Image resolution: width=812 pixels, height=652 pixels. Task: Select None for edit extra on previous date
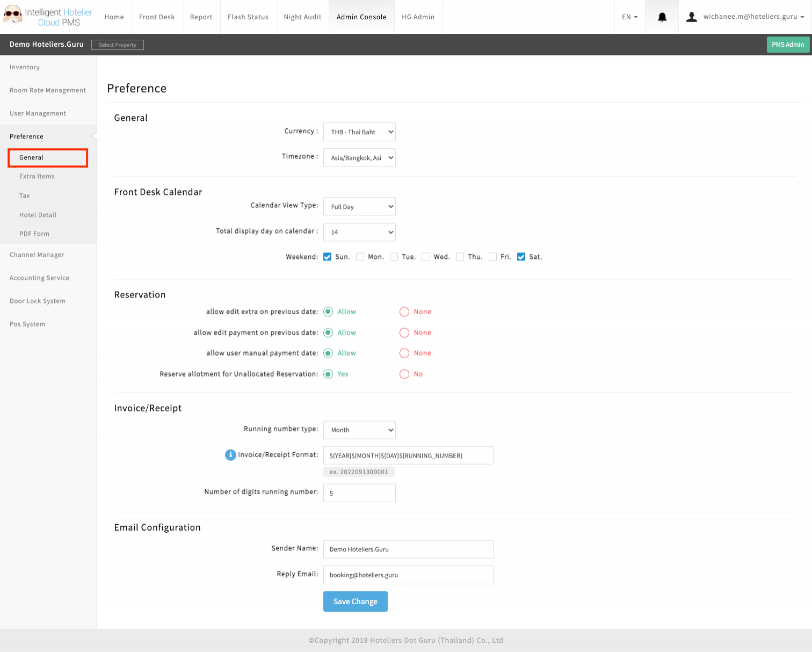[x=404, y=312]
